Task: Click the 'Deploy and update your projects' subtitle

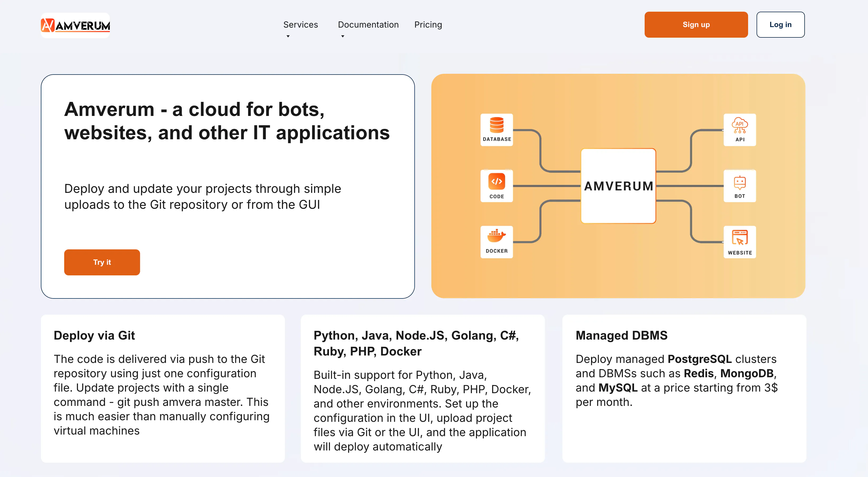Action: (x=202, y=196)
